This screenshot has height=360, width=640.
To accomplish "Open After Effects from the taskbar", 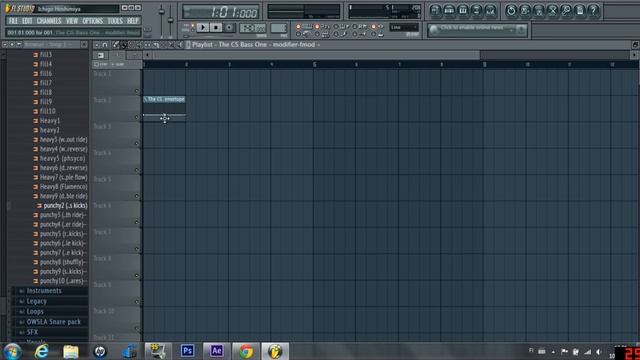I will pos(216,351).
